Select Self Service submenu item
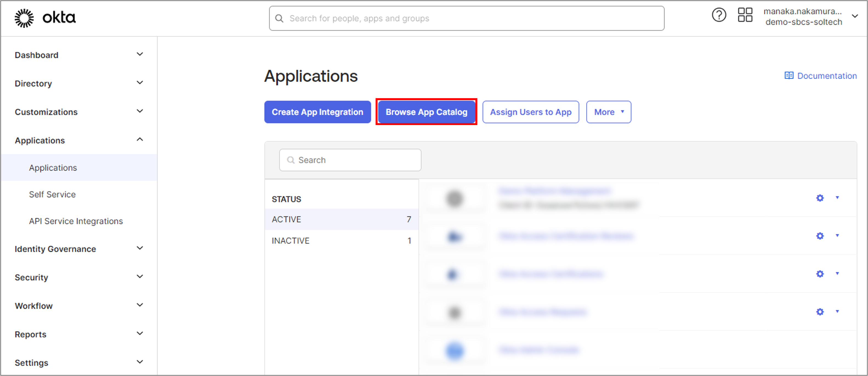 click(x=52, y=194)
